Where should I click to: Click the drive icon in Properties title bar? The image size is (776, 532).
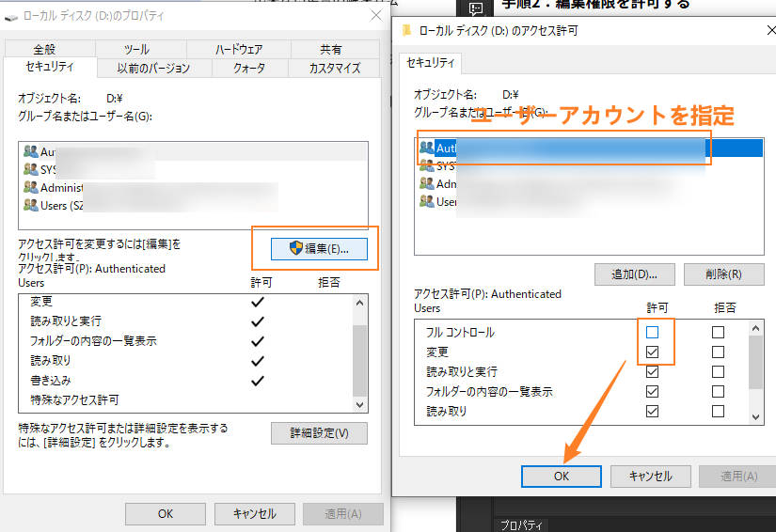click(11, 17)
